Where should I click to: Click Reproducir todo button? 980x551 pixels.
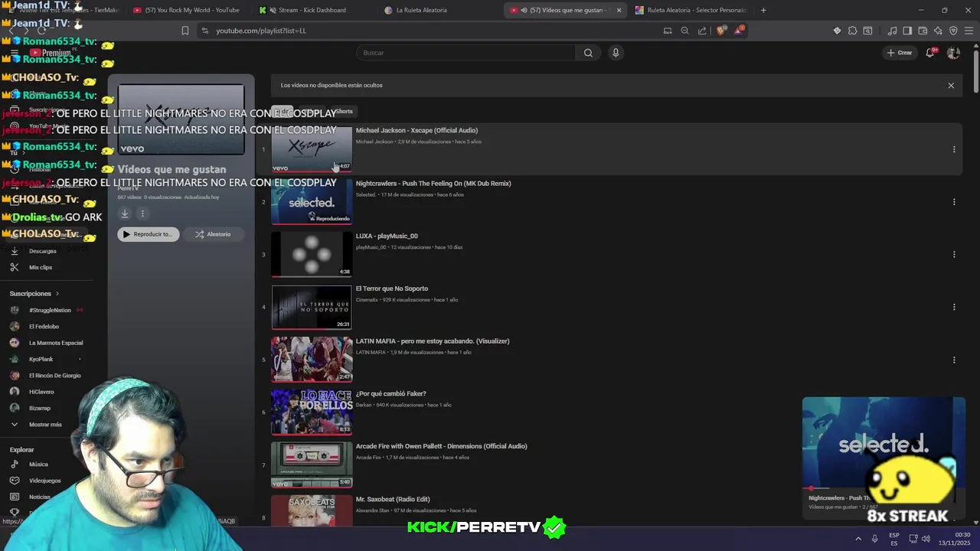pyautogui.click(x=149, y=234)
